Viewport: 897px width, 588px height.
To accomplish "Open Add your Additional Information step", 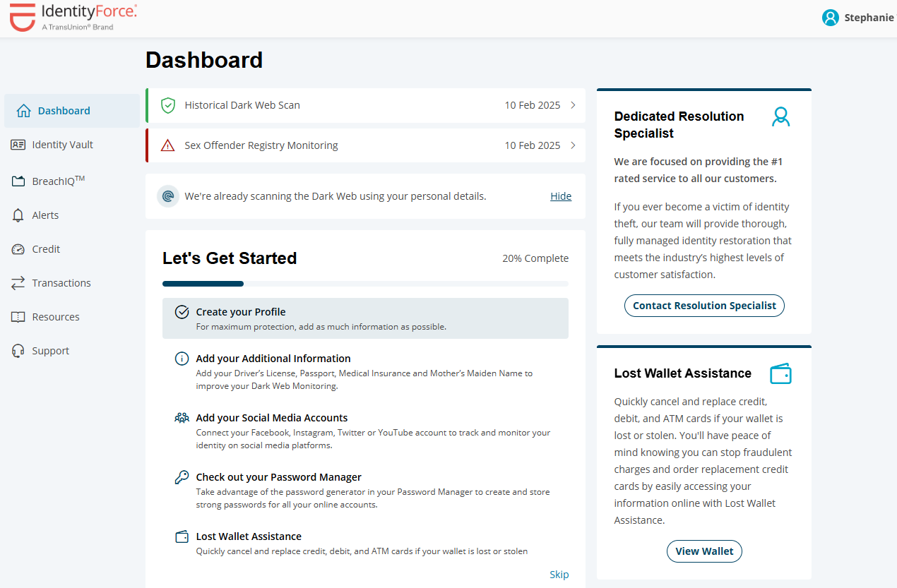I will click(x=365, y=372).
